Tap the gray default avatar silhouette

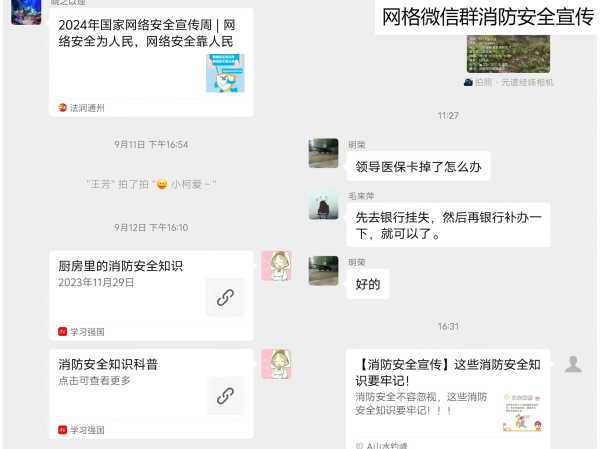(573, 364)
